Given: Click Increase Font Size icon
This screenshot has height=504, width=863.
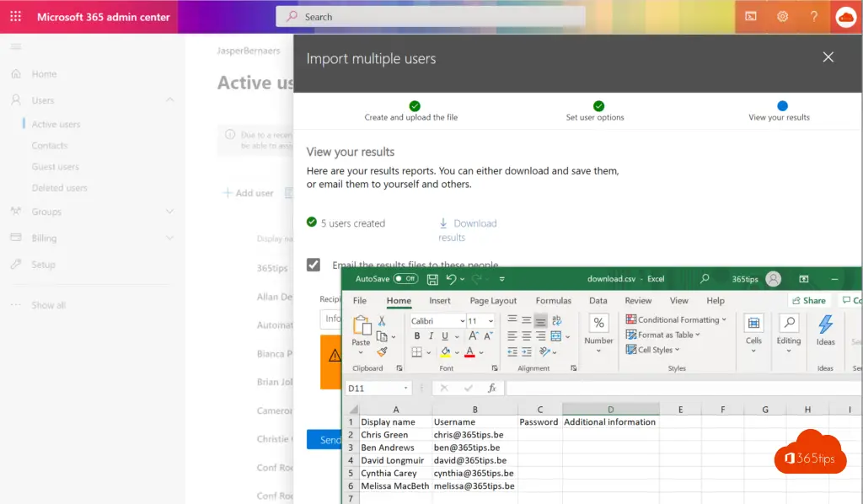Looking at the screenshot, I should (x=473, y=335).
